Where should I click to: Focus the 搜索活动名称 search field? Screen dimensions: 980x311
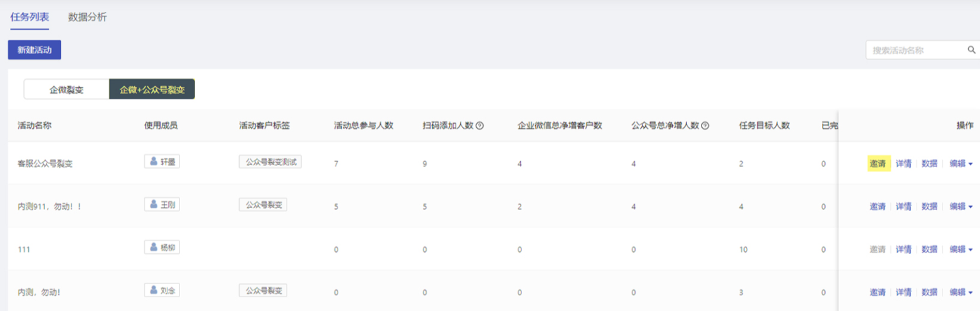pyautogui.click(x=922, y=50)
